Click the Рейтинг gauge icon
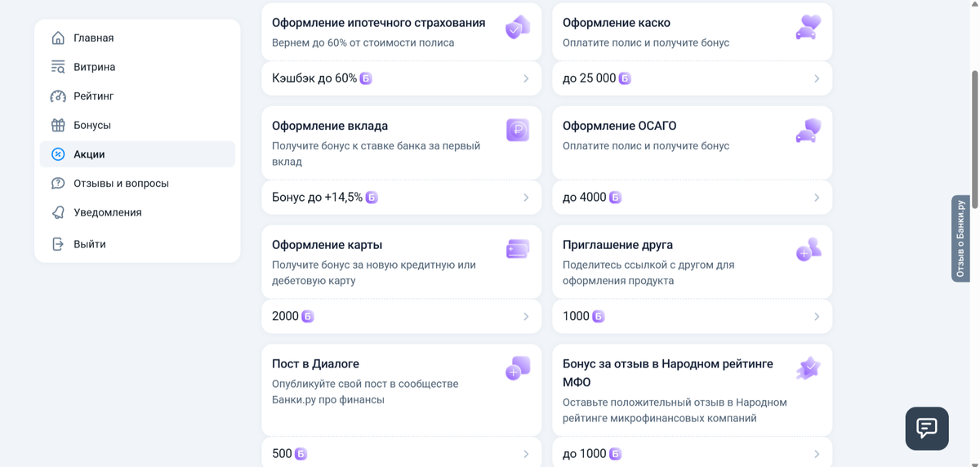Viewport: 980px width, 467px height. pos(58,96)
